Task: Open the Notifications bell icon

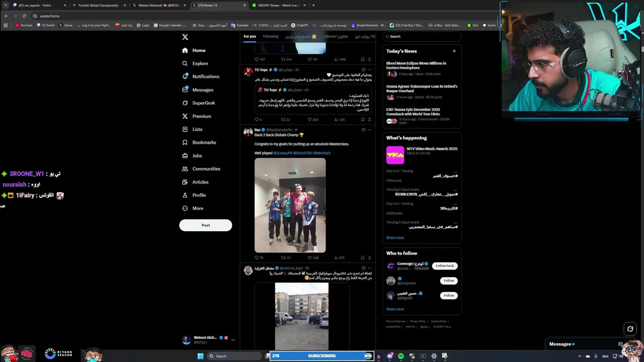Action: (x=185, y=76)
